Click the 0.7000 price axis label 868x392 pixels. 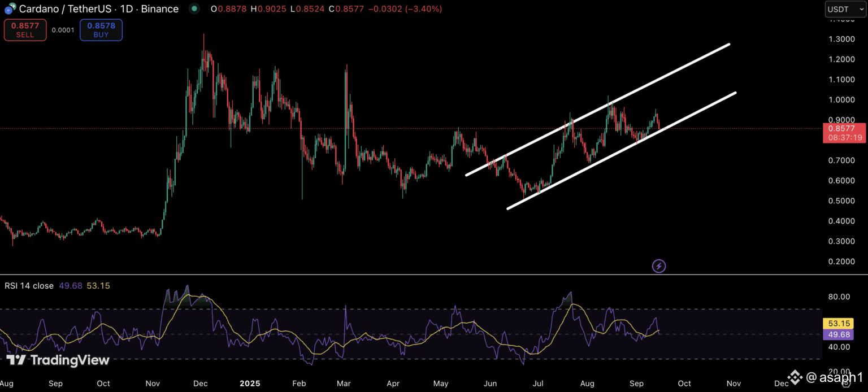click(x=843, y=160)
